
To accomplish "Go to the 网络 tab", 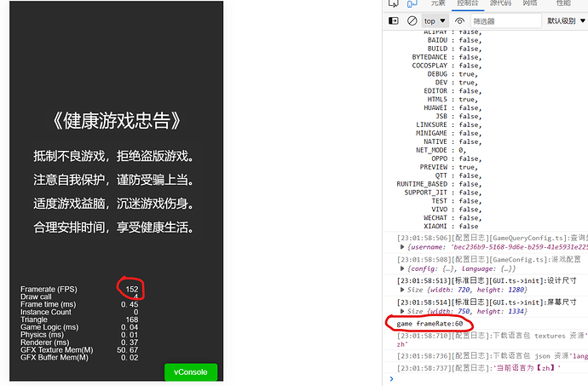I will tap(530, 3).
